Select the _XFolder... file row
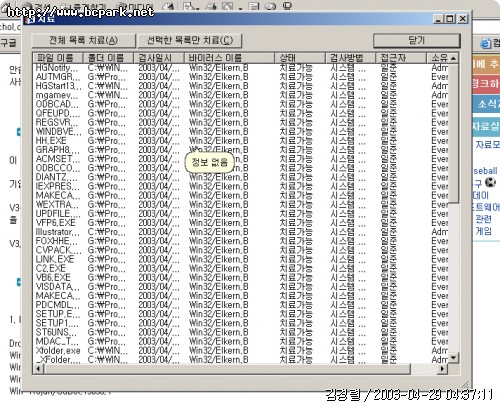This screenshot has height=407, width=500. pos(241,360)
